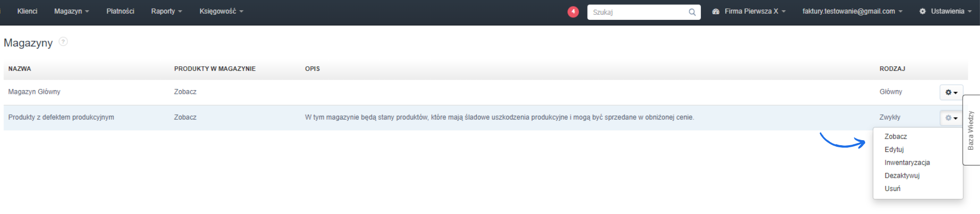Open the Ustawienia settings menu
Screen dimensions: 980x214
(x=945, y=11)
